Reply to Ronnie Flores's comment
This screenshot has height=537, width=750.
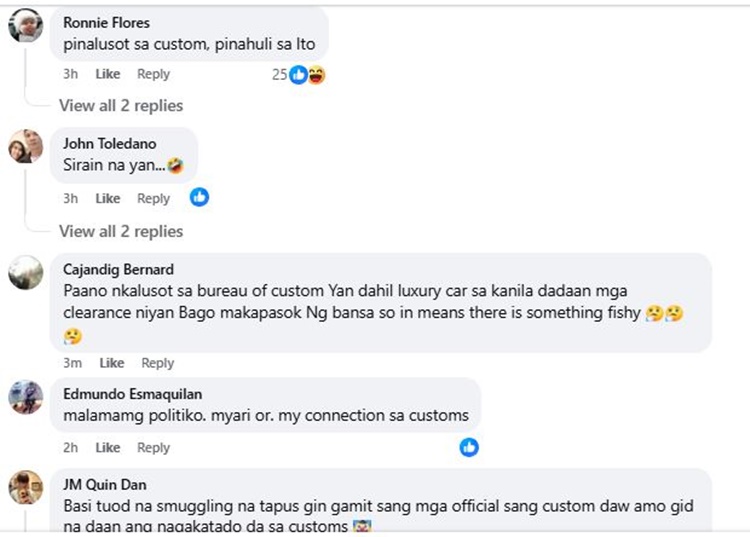pos(153,74)
